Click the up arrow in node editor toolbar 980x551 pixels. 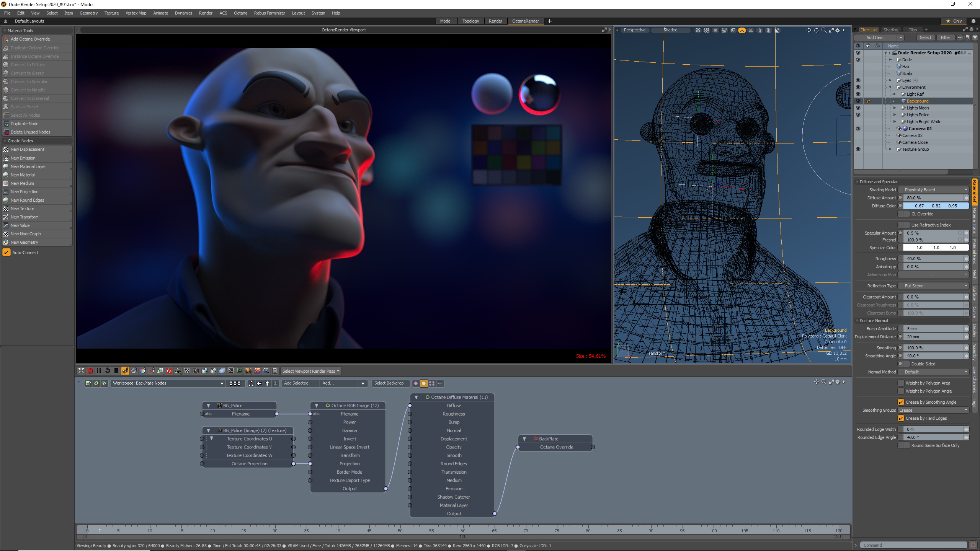(267, 383)
